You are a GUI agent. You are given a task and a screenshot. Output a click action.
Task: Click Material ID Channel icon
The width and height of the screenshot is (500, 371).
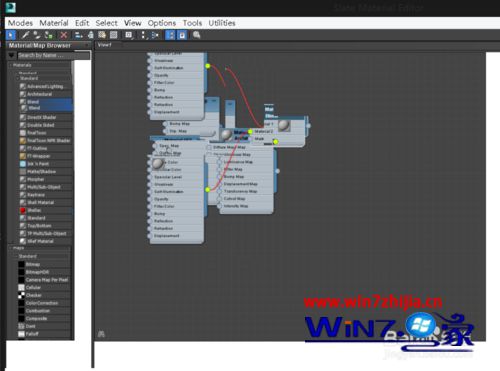[x=129, y=35]
